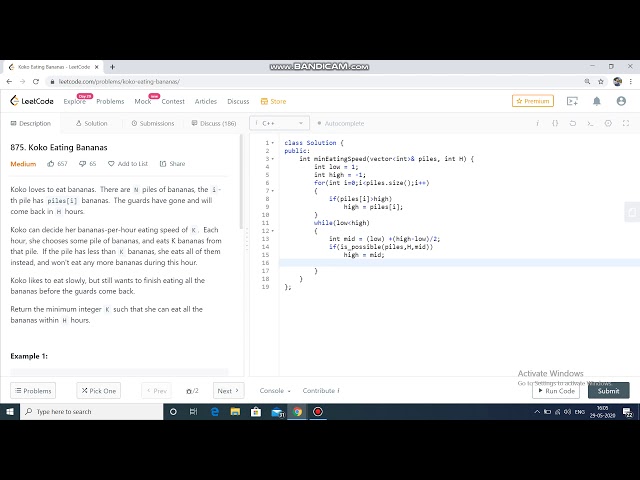This screenshot has width=640, height=480.
Task: Collapse code fold at line 12
Action: click(x=273, y=231)
